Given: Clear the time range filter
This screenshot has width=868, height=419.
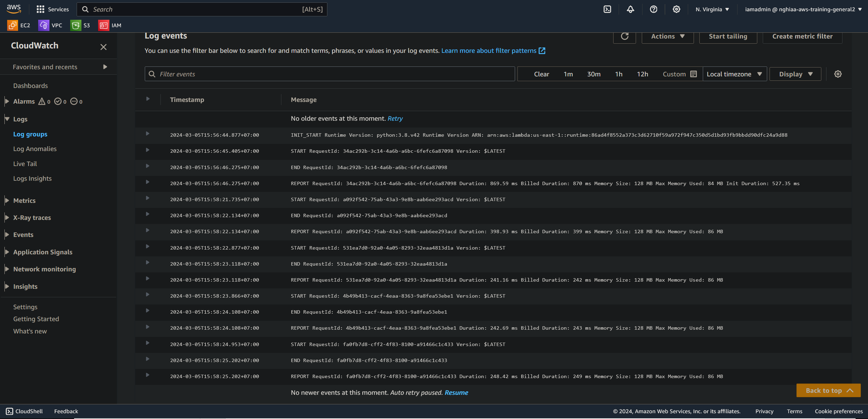Looking at the screenshot, I should pos(541,74).
